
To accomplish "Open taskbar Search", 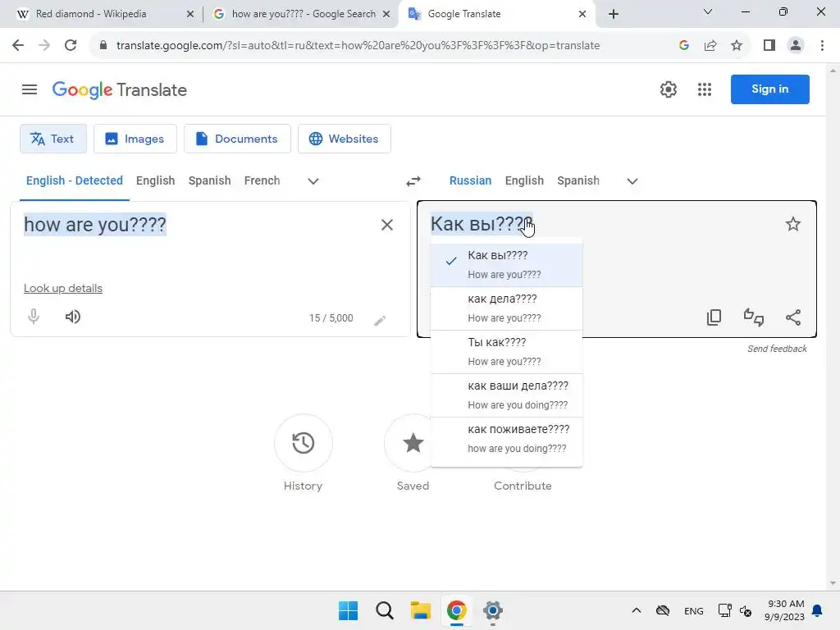I will 384,610.
